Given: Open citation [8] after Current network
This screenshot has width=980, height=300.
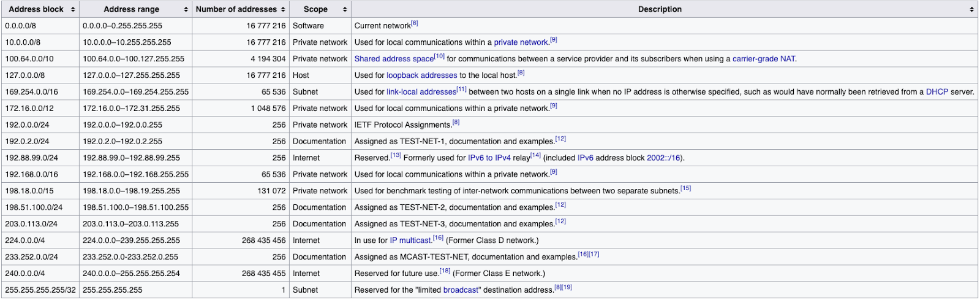Looking at the screenshot, I should [415, 23].
